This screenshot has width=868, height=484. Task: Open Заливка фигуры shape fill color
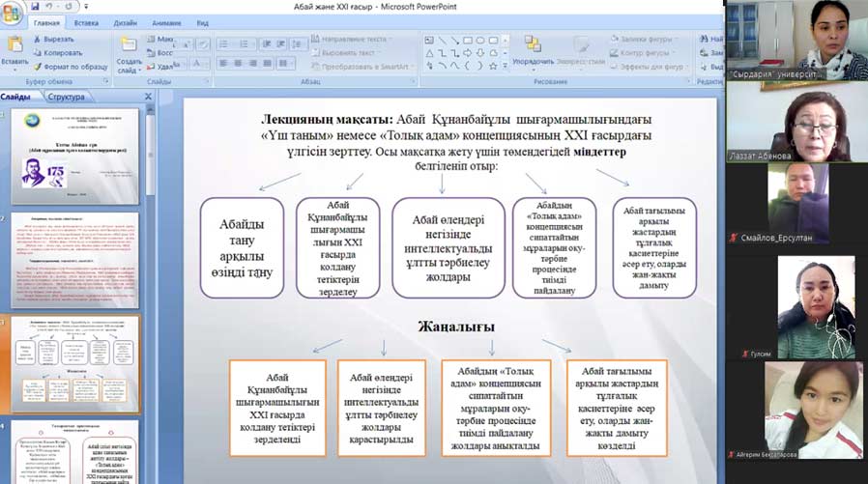coord(640,39)
